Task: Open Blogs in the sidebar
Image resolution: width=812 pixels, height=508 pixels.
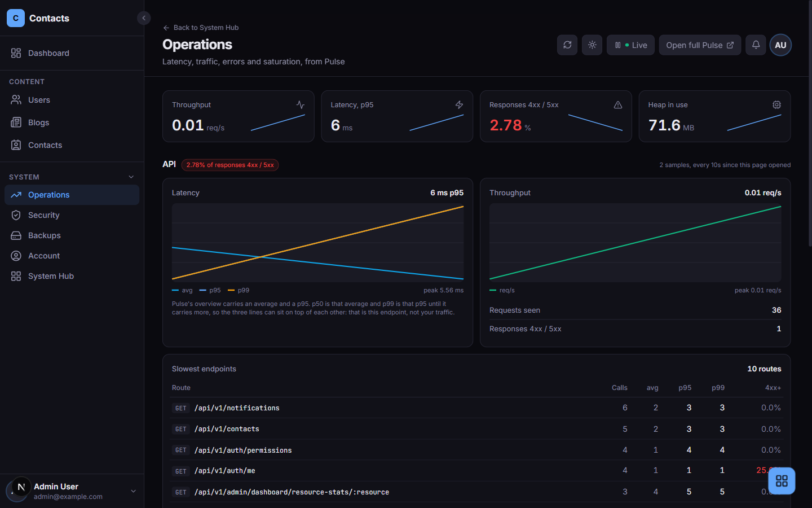Action: pos(72,122)
